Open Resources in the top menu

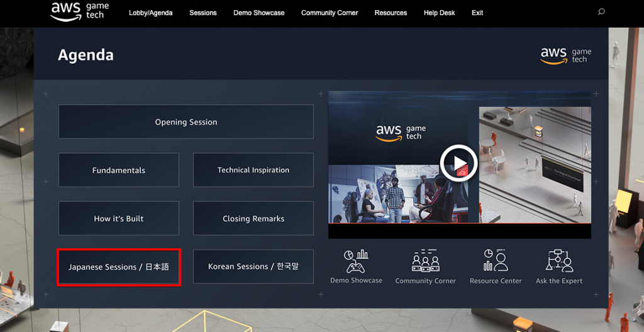(391, 13)
